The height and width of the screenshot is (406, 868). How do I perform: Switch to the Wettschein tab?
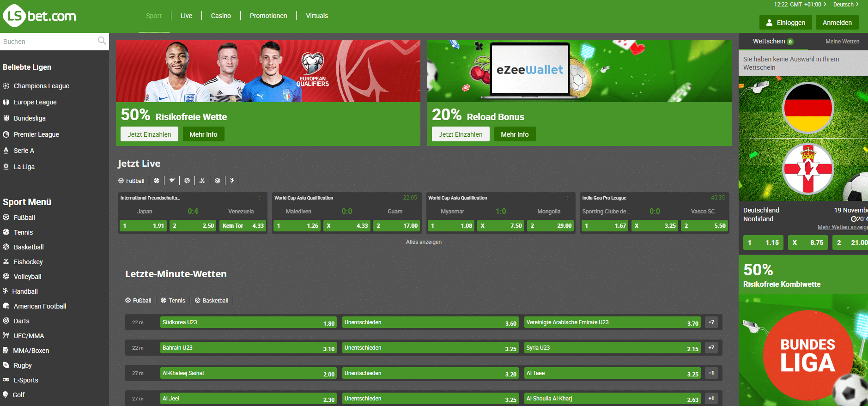(x=773, y=41)
